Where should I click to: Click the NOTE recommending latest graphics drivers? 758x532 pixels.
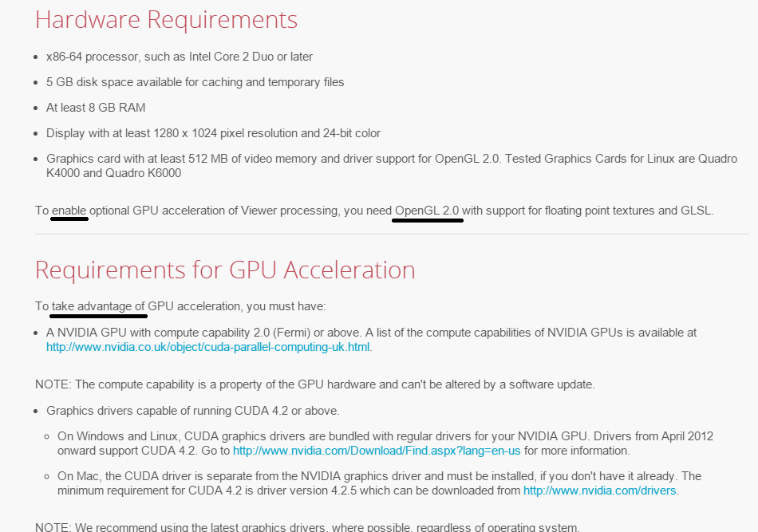click(x=307, y=526)
